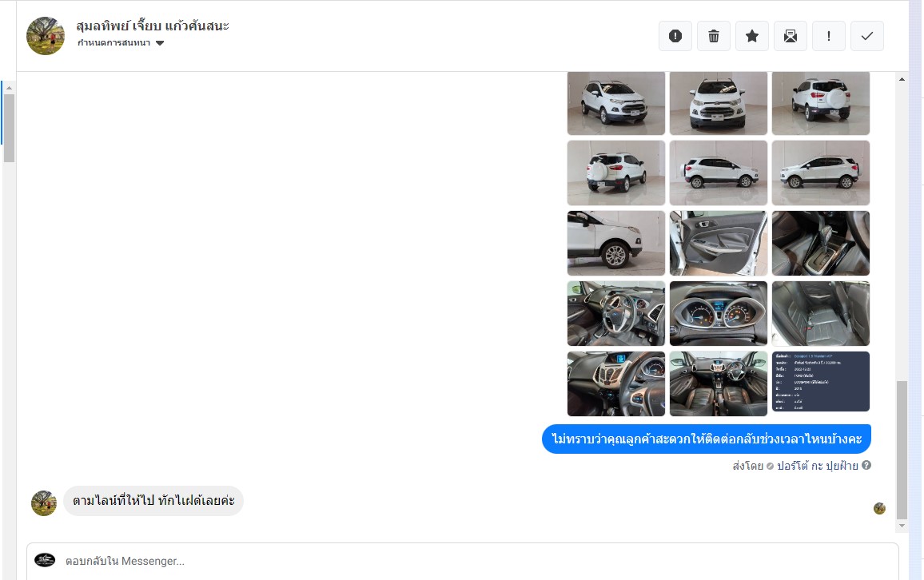Viewport: 924px width, 580px height.
Task: Open instrument cluster gauges photo
Action: tap(719, 313)
